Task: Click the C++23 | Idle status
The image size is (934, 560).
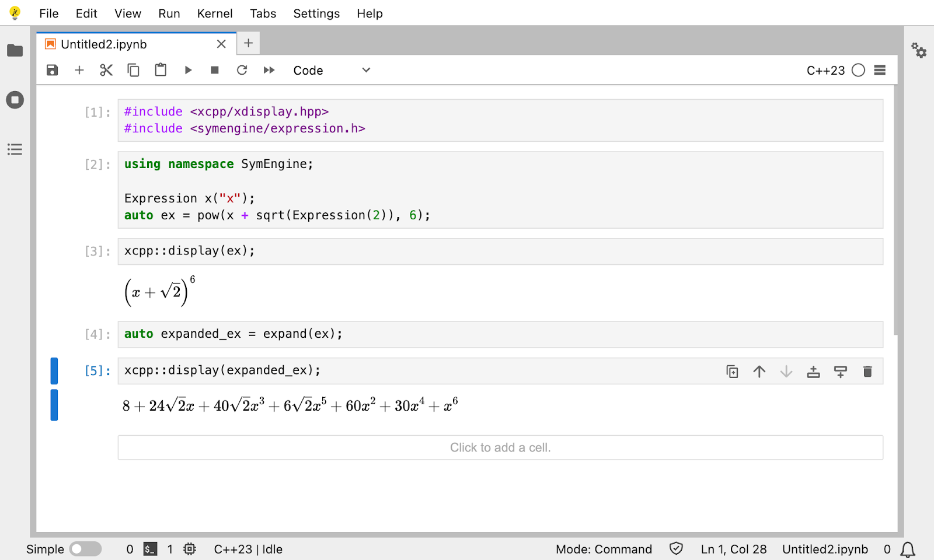Action: pyautogui.click(x=248, y=549)
